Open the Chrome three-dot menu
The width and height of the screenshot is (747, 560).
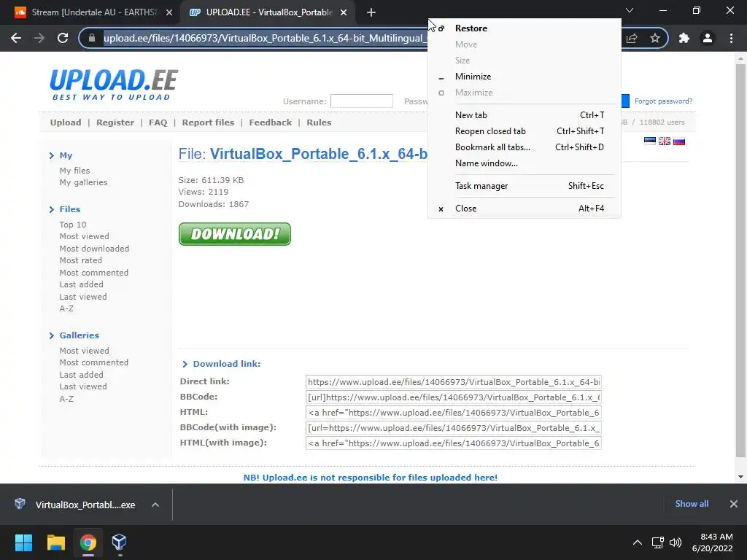(731, 38)
